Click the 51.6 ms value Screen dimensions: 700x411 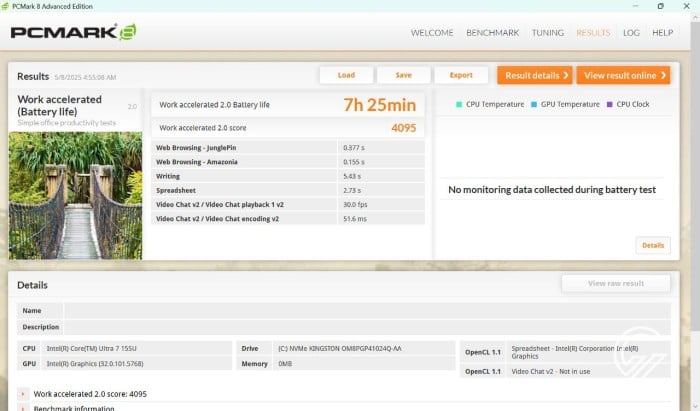pyautogui.click(x=355, y=219)
